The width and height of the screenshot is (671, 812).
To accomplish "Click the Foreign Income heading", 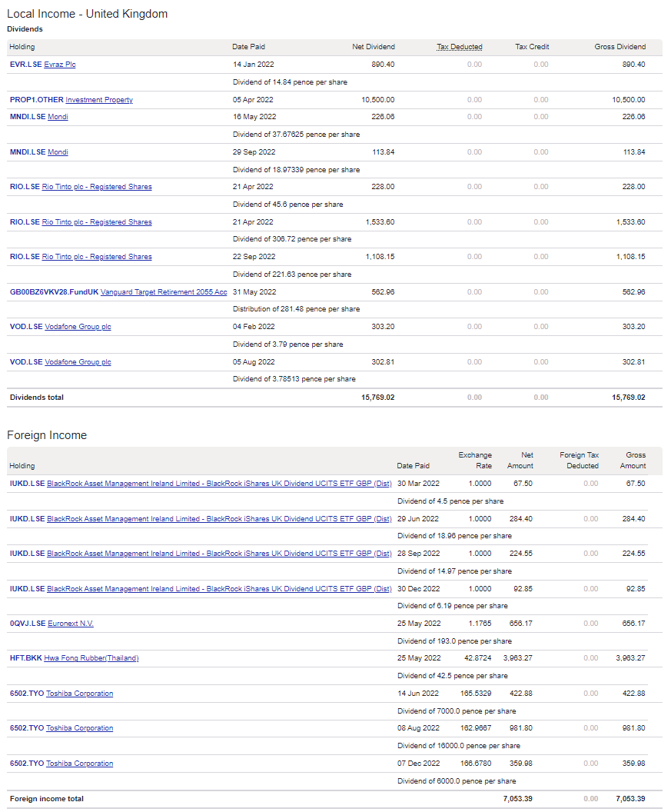I will click(x=47, y=435).
